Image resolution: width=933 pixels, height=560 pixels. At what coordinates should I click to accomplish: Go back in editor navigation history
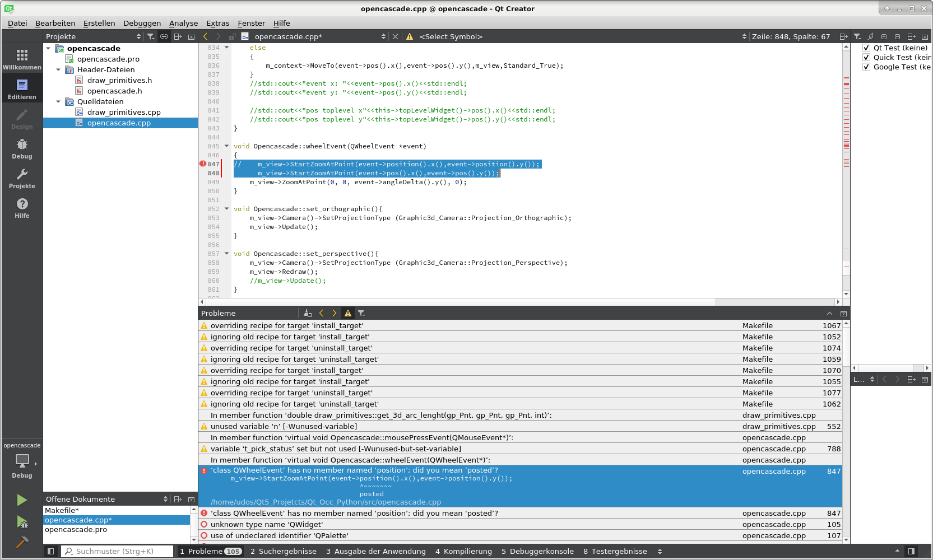205,36
